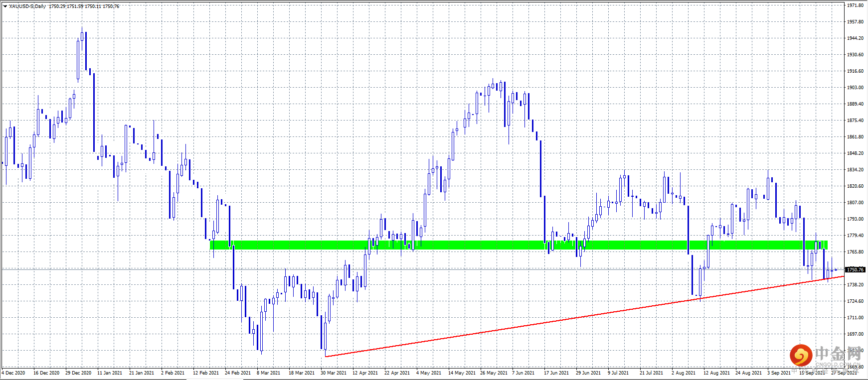Click the 11 Jan 2021 date label
This screenshot has height=380, width=868.
click(110, 373)
